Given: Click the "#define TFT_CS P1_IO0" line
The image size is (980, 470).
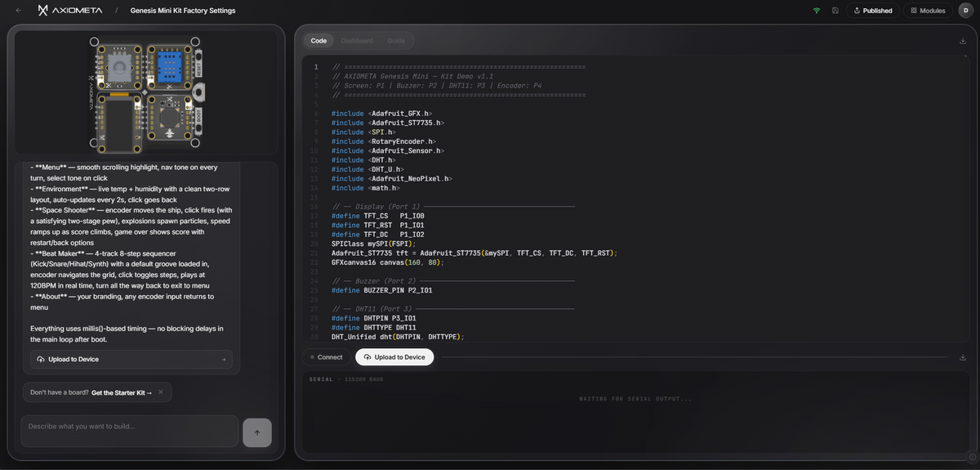Looking at the screenshot, I should click(378, 216).
